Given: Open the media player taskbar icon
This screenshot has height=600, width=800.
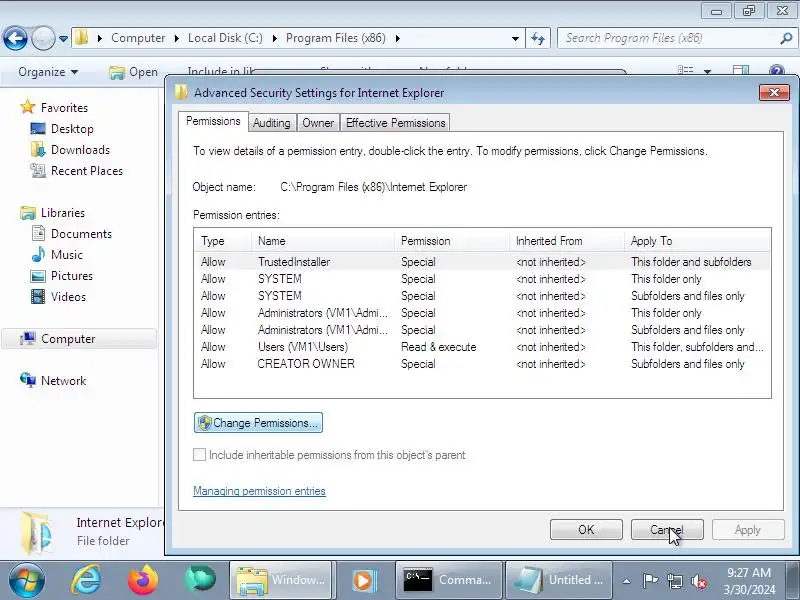Looking at the screenshot, I should (x=363, y=580).
